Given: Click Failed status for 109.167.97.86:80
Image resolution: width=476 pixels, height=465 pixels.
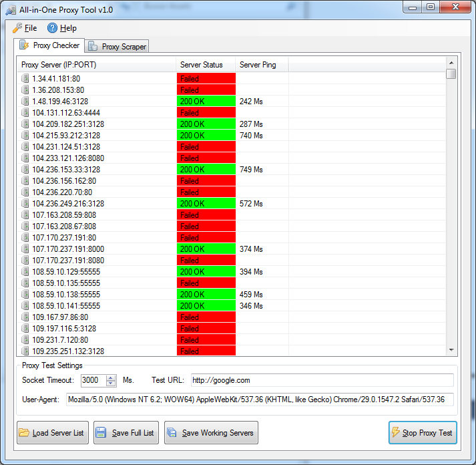Looking at the screenshot, I should click(206, 317).
